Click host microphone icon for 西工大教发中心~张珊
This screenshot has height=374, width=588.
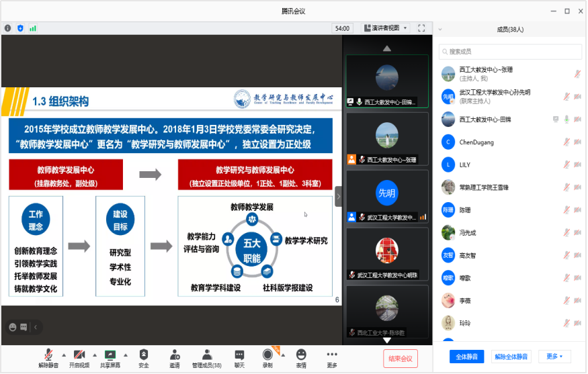[x=577, y=74]
